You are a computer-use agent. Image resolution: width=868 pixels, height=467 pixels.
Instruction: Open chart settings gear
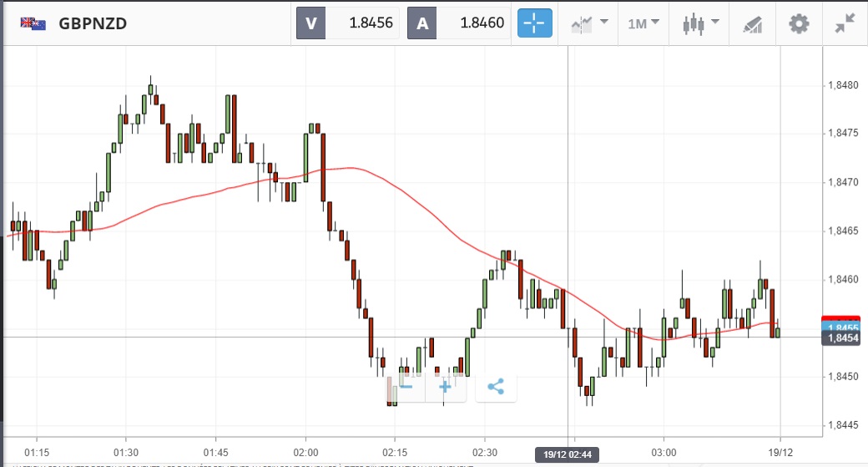click(799, 23)
